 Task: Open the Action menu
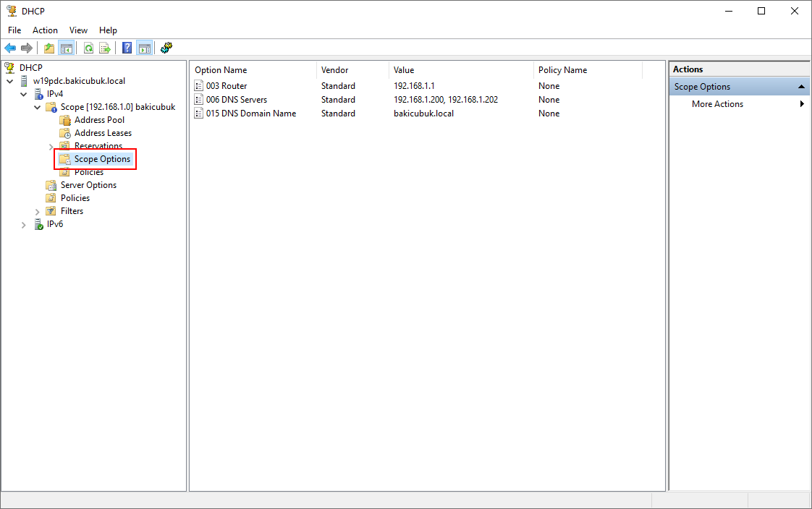(45, 30)
